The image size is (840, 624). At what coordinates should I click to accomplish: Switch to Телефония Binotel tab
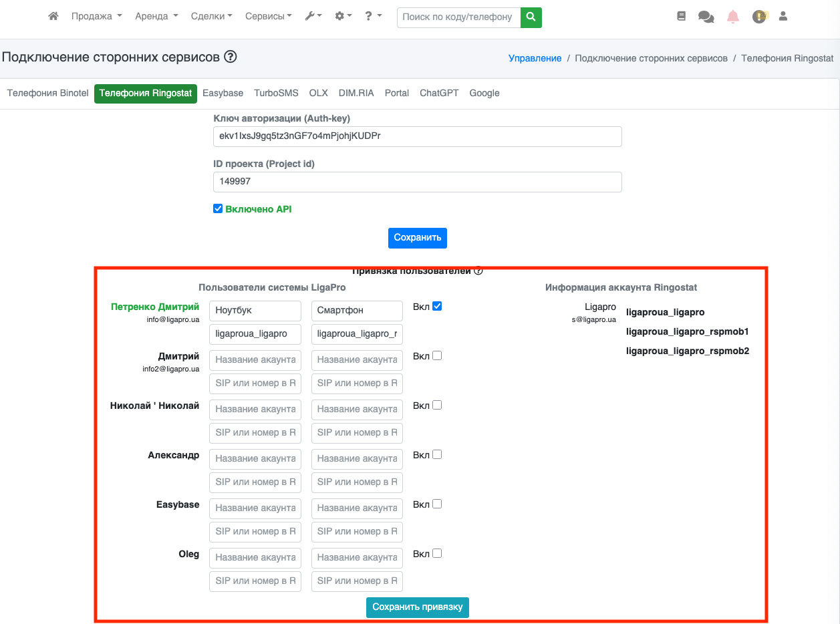(47, 93)
